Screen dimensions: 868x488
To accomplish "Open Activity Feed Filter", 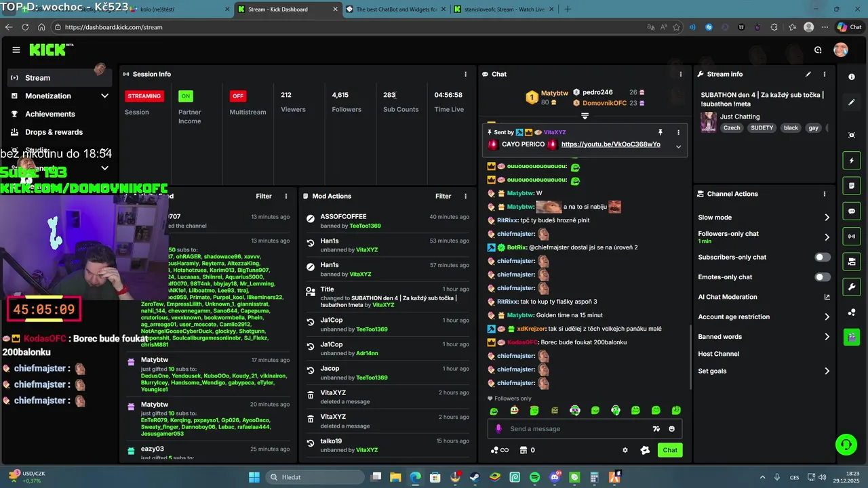I will point(264,196).
